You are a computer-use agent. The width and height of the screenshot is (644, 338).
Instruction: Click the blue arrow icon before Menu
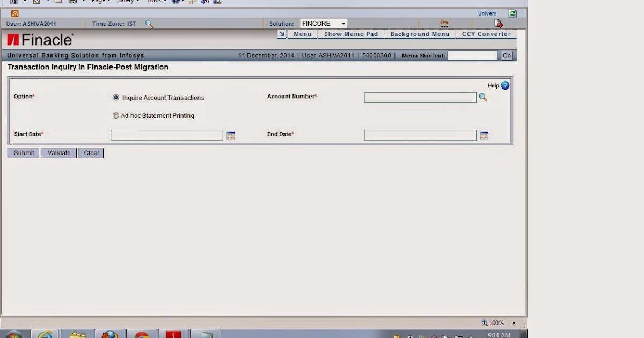point(282,34)
